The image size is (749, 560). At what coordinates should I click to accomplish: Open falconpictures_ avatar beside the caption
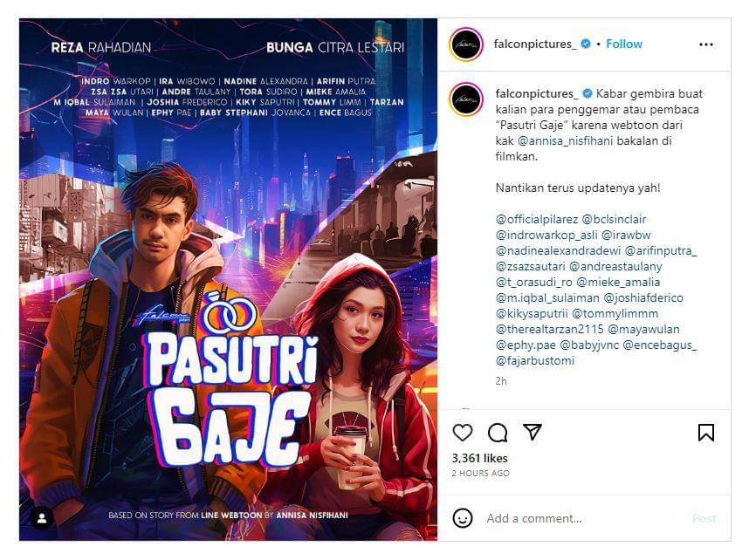pos(466,99)
